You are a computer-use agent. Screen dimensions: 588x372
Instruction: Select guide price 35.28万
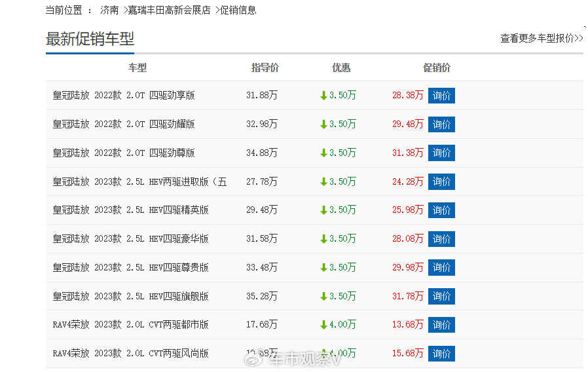click(x=262, y=296)
